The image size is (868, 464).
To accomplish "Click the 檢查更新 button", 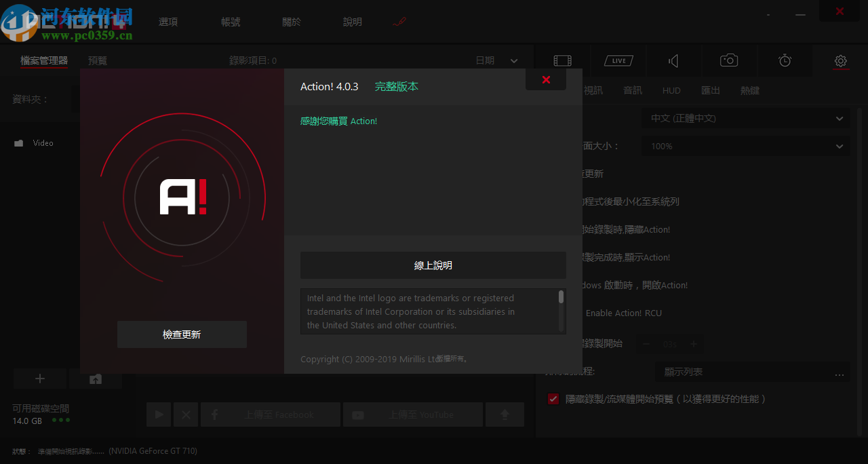I will (182, 334).
